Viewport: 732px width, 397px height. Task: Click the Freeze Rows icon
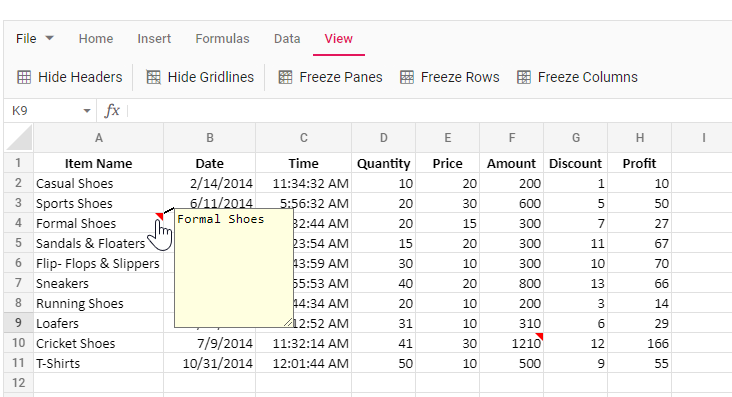coord(407,77)
